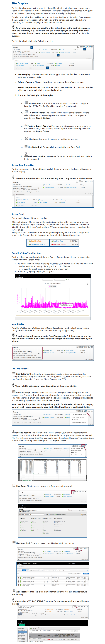
Task: Click Orifice Diameter sensor in panel showing 408.16 psi
Action: [43, 202]
